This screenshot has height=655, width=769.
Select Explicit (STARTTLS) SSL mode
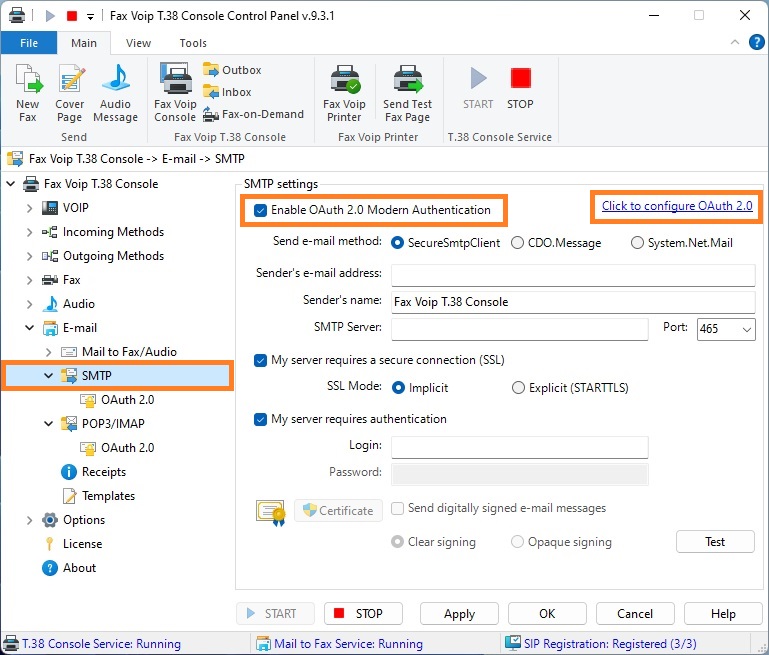tap(518, 388)
